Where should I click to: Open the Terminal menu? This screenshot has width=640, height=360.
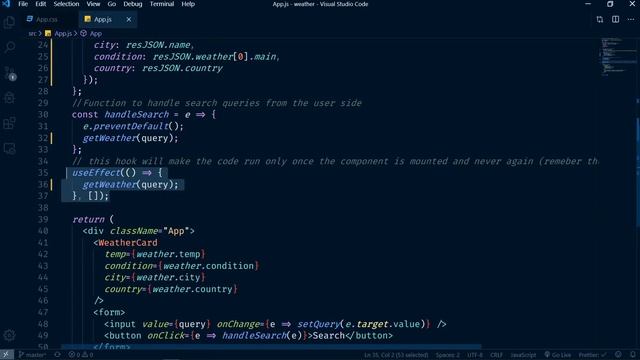click(x=162, y=4)
